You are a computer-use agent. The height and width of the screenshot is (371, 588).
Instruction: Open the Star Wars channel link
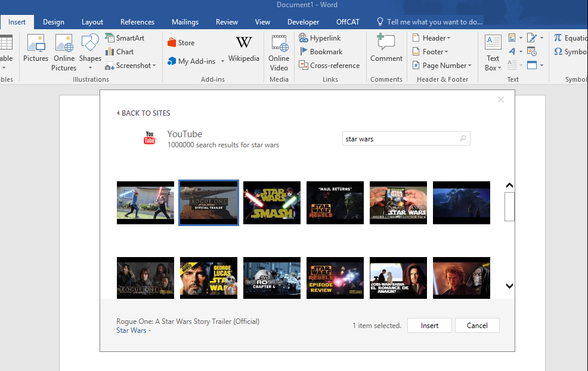coord(131,330)
